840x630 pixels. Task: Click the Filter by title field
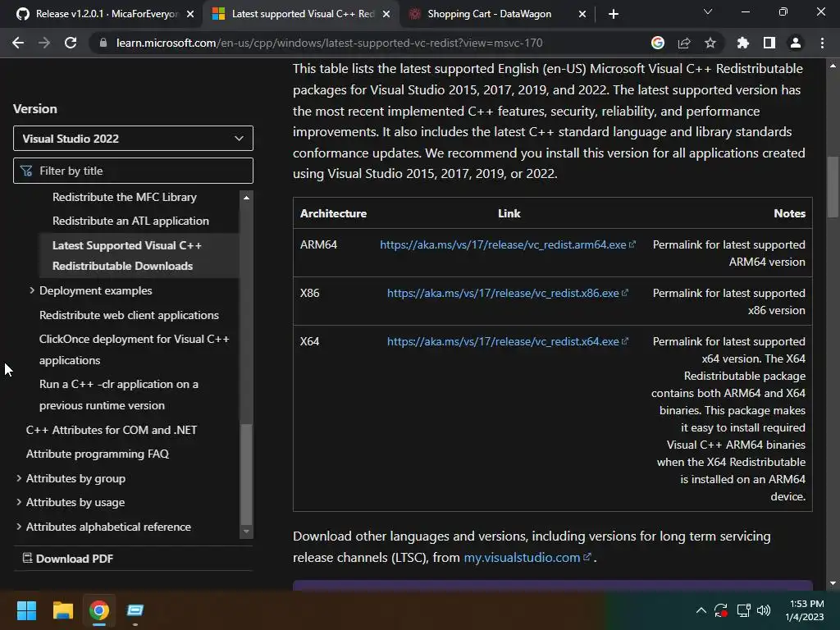click(133, 171)
